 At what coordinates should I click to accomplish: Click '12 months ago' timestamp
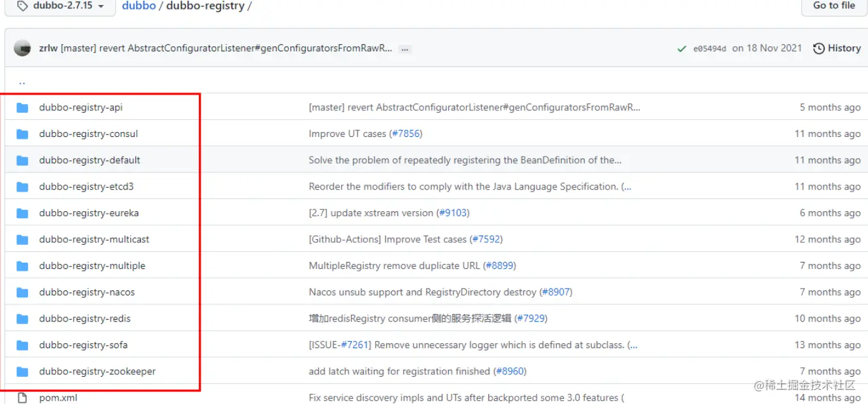[827, 239]
